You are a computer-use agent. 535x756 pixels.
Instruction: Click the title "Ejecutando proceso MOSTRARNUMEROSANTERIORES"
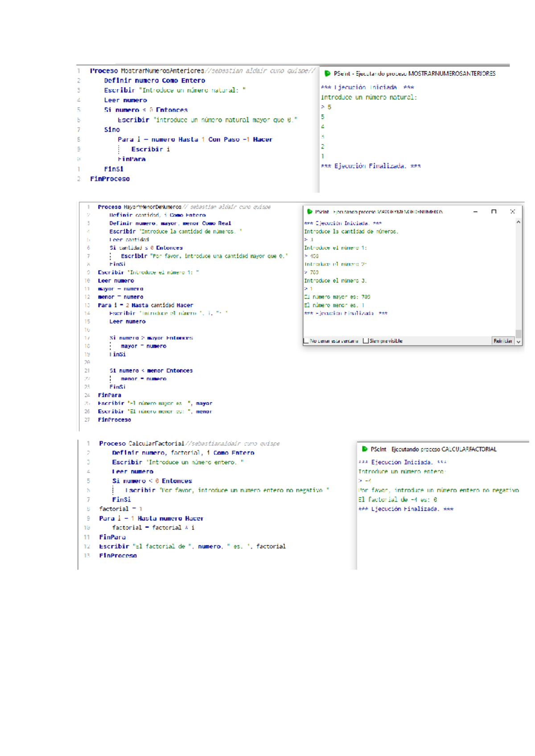pos(425,74)
